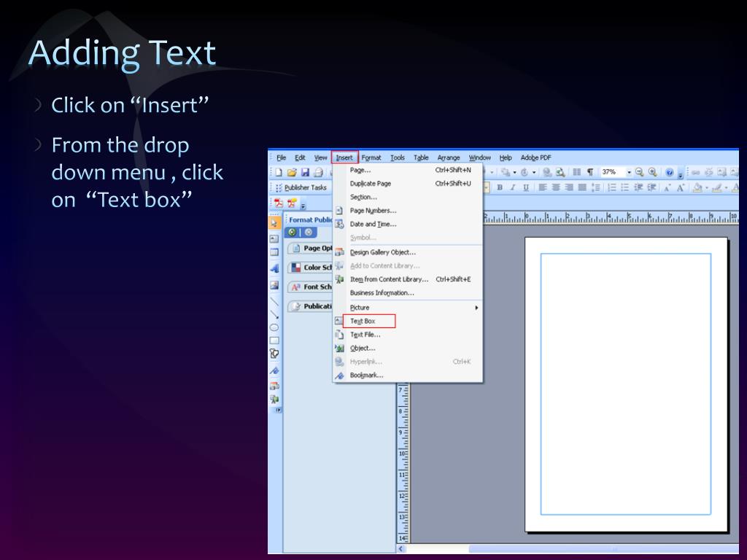Expand the PDF toolbar options arrow
747x560 pixels.
coord(303,206)
